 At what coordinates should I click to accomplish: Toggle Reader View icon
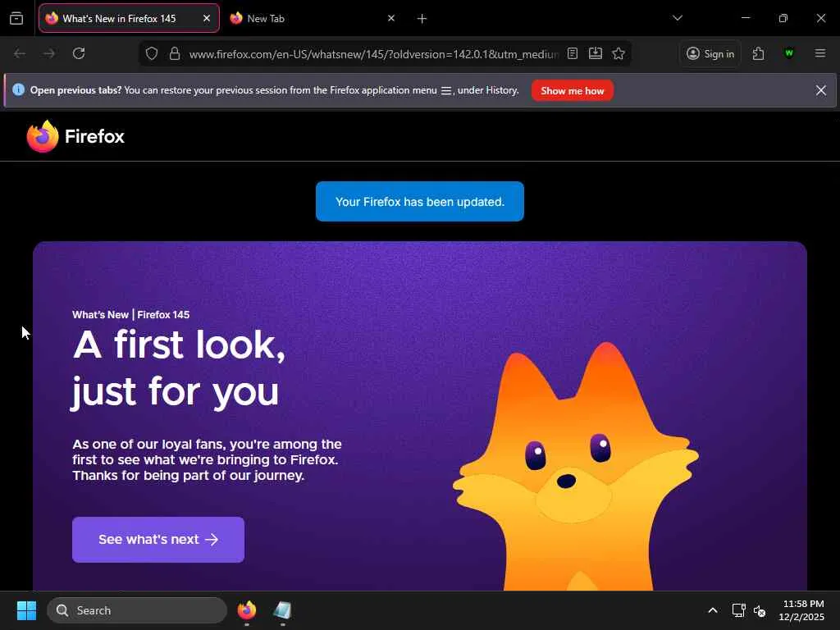[573, 53]
